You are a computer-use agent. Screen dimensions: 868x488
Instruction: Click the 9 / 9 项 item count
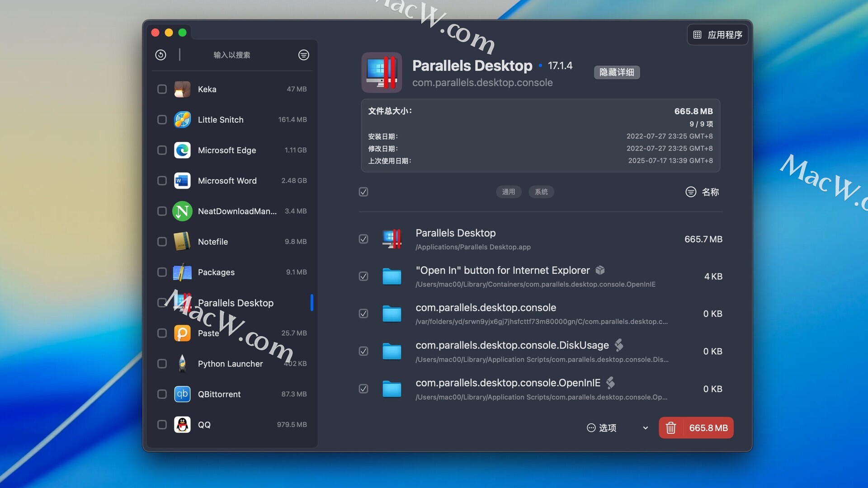click(x=701, y=124)
